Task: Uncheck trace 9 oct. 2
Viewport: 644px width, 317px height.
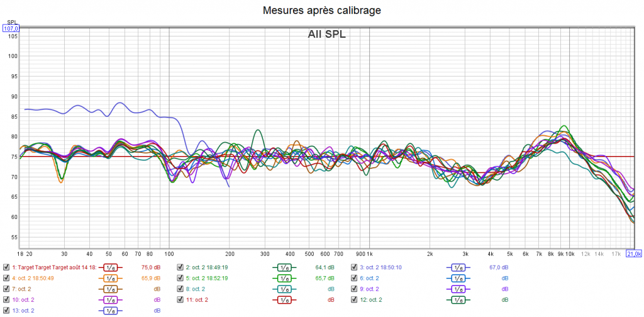Action: (x=354, y=289)
